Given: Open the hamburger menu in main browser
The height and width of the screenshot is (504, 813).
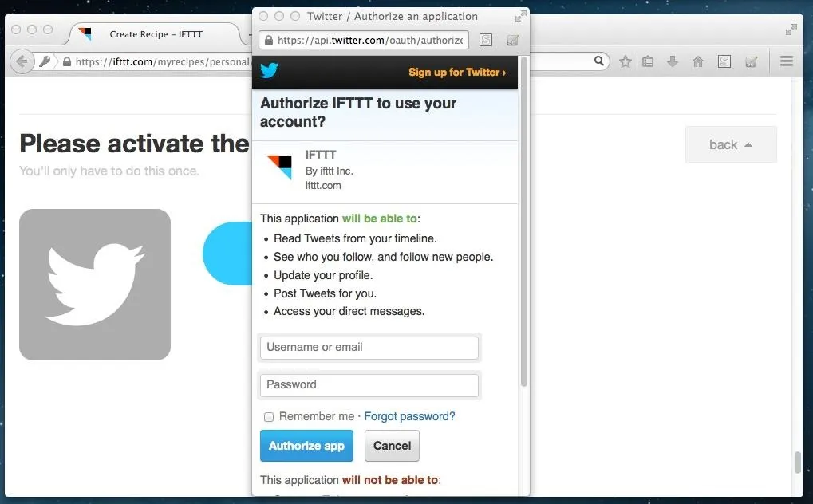Looking at the screenshot, I should click(x=787, y=61).
